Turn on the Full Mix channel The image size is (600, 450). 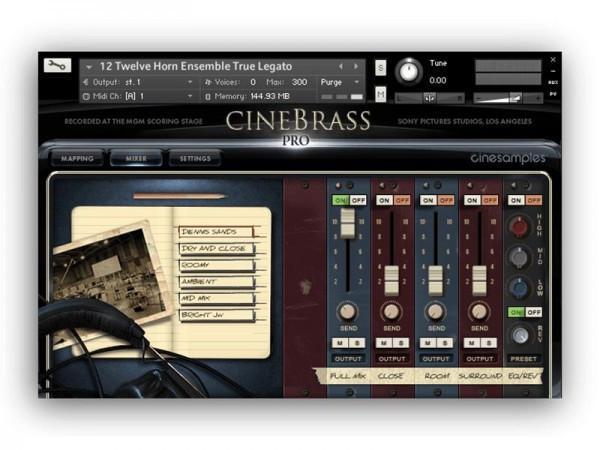click(341, 200)
